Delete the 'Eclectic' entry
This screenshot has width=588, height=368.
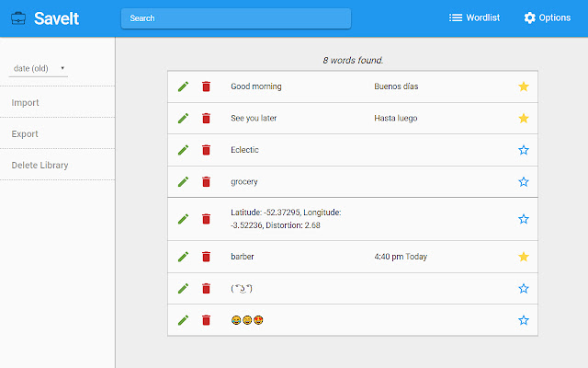206,150
